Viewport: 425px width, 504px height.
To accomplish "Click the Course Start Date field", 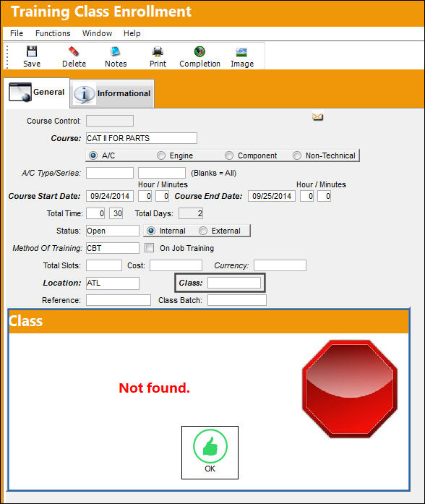I will pos(110,196).
